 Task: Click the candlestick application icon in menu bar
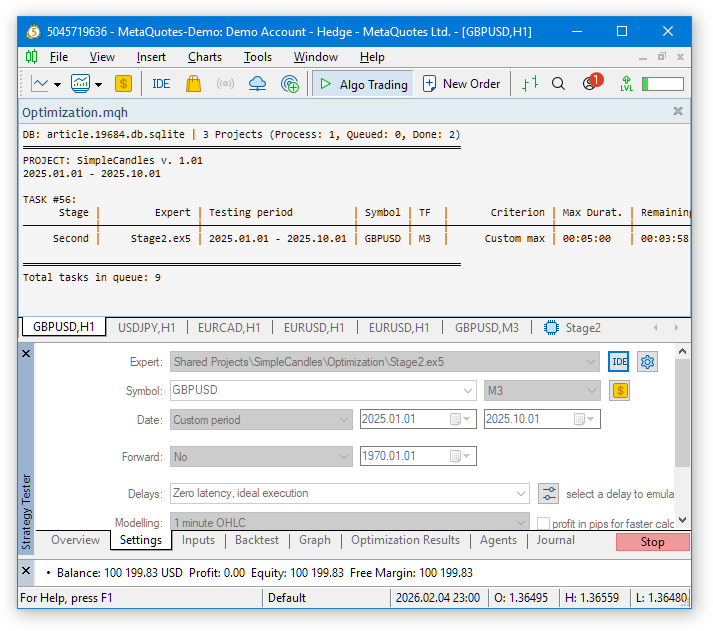[31, 57]
